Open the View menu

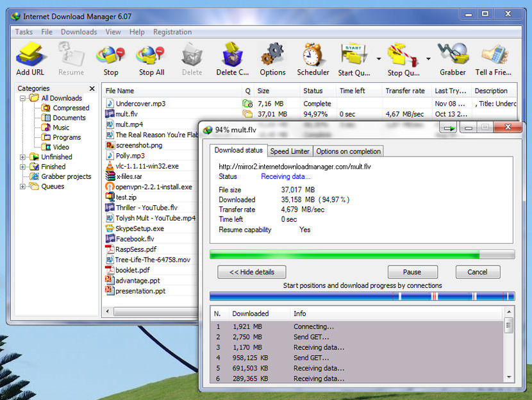click(113, 32)
